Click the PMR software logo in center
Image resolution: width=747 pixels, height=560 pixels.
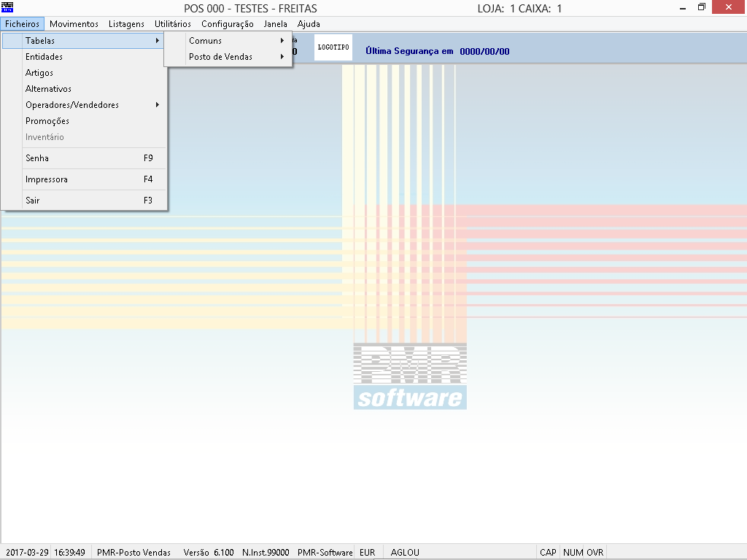pyautogui.click(x=410, y=376)
